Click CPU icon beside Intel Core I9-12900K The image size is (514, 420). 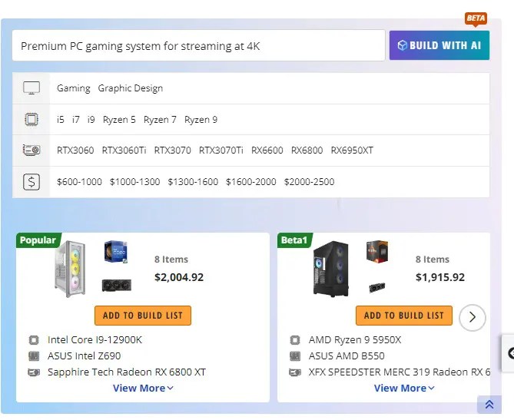34,340
